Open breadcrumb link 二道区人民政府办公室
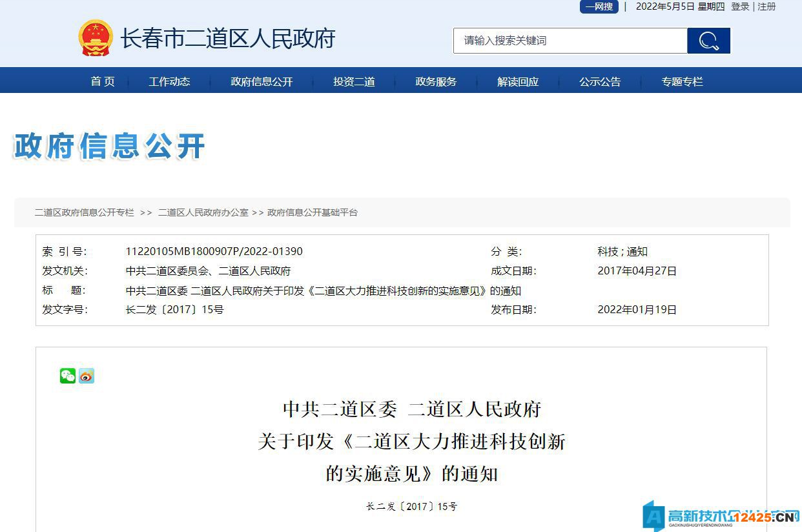 [203, 212]
